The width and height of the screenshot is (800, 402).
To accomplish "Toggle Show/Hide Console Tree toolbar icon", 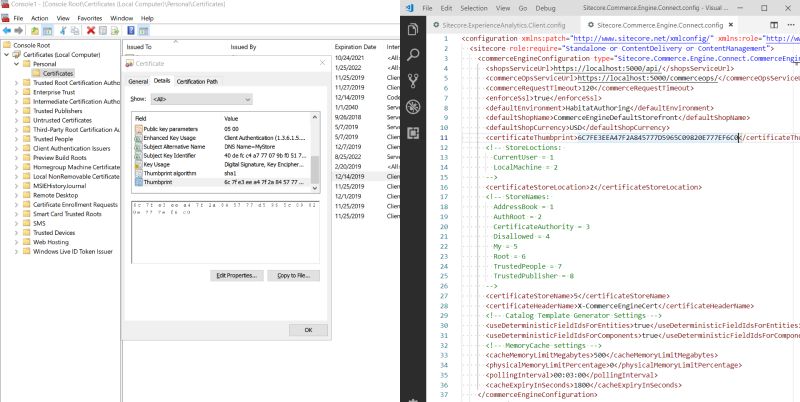I will (x=47, y=31).
